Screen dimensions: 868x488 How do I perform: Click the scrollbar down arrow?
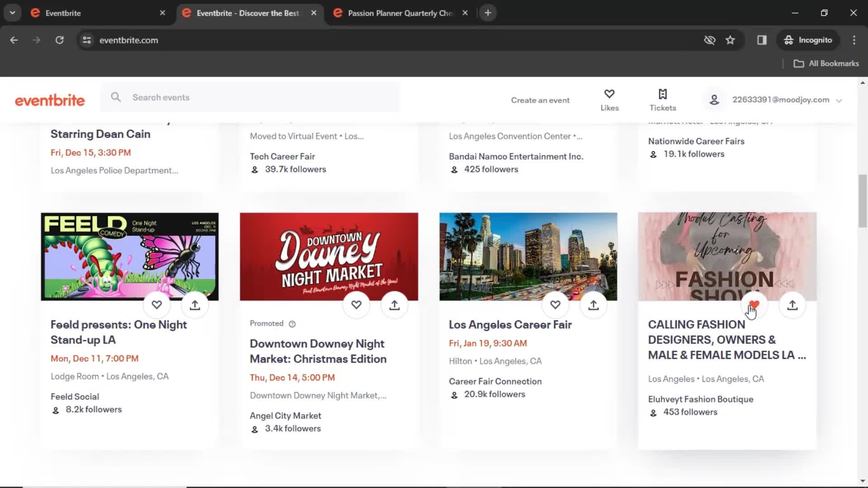click(863, 482)
